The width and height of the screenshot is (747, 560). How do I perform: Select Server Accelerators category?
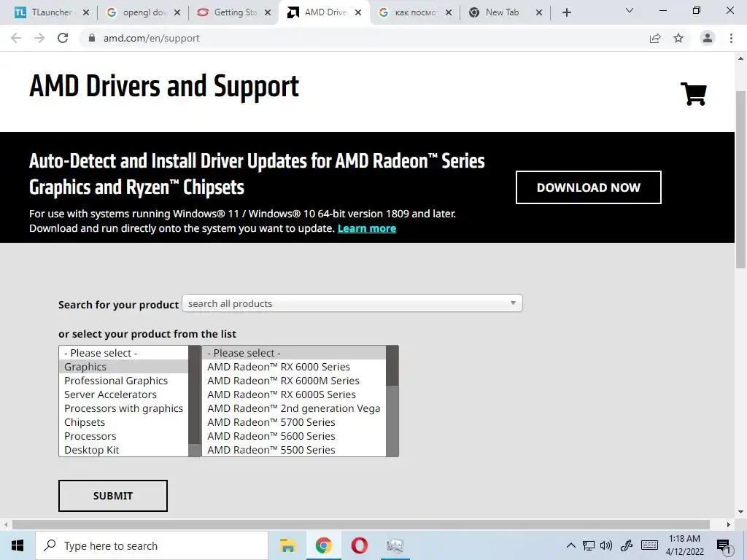pyautogui.click(x=123, y=394)
